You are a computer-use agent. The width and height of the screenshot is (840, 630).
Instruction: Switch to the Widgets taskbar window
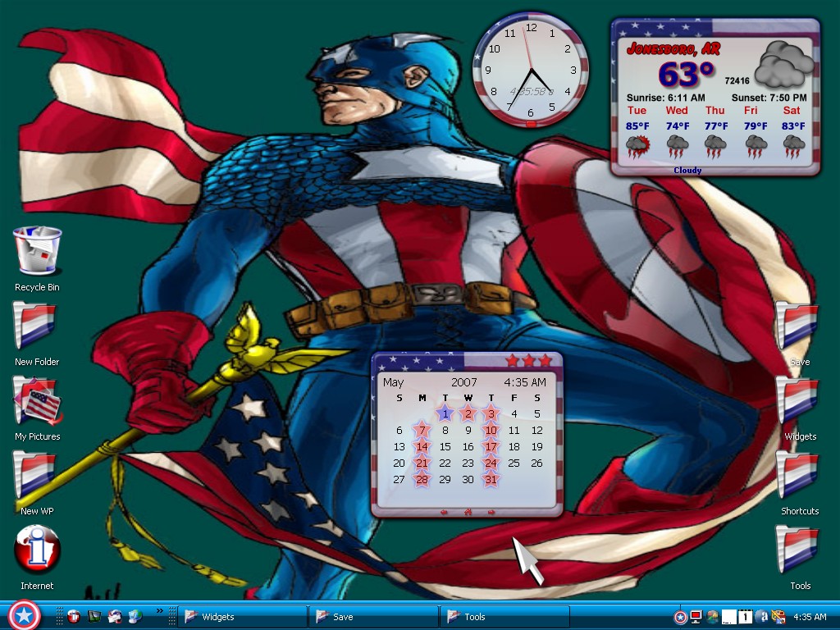(243, 617)
